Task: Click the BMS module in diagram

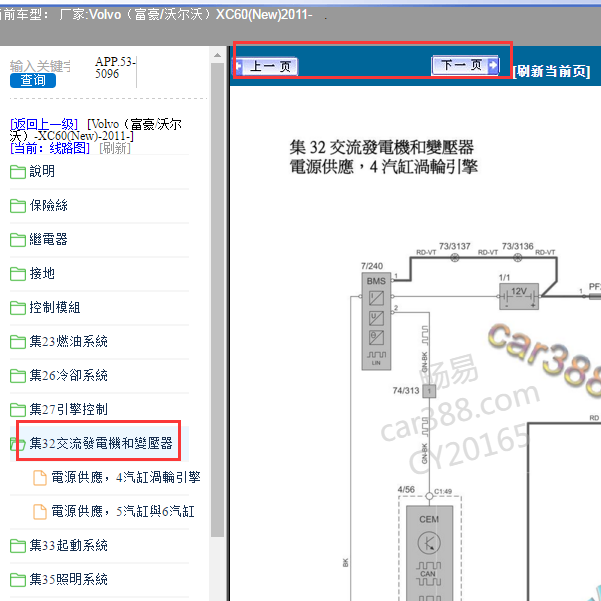Action: pos(376,321)
